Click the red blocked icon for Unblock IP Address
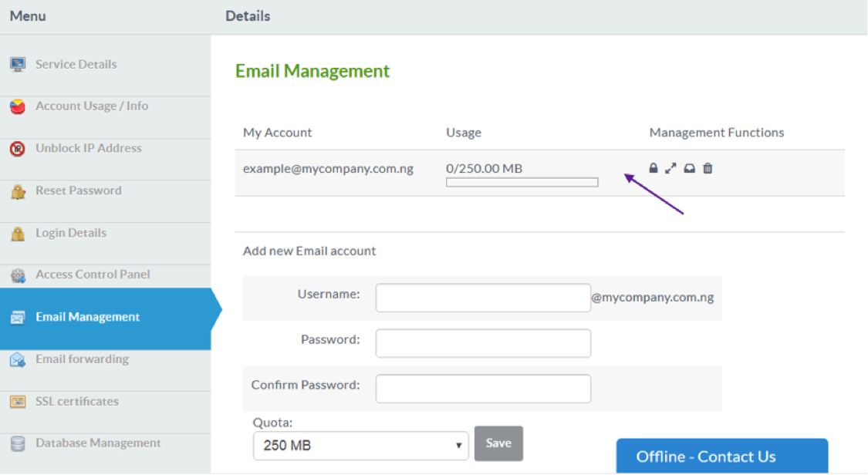 (18, 149)
